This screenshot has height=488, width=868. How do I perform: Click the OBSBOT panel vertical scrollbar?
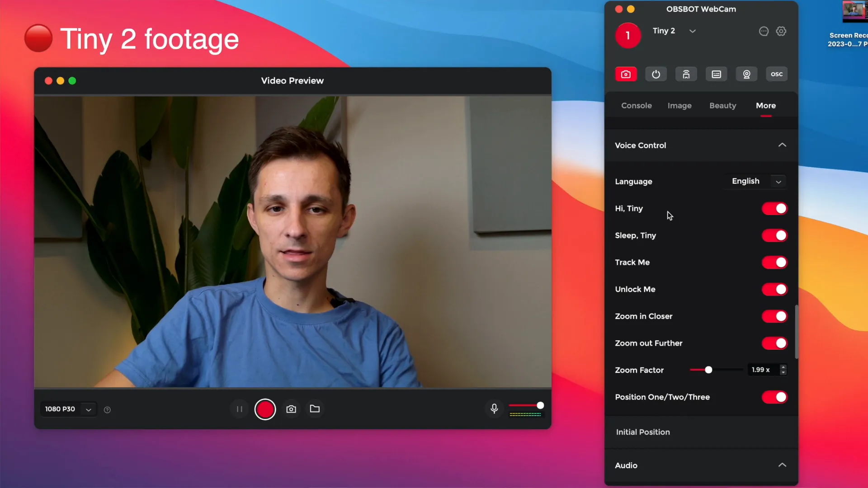pyautogui.click(x=796, y=332)
